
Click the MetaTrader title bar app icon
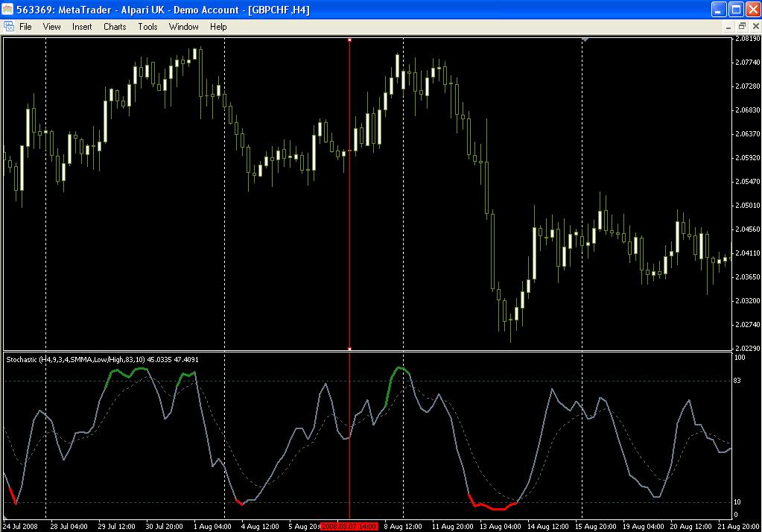[8, 9]
